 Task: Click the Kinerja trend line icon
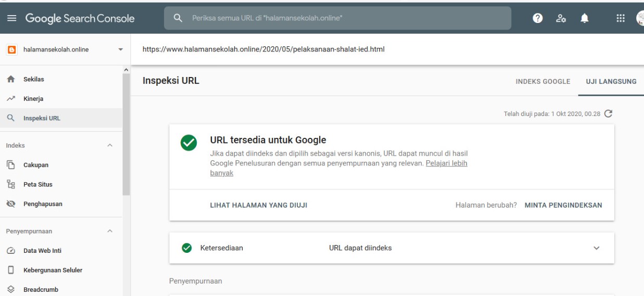[10, 98]
